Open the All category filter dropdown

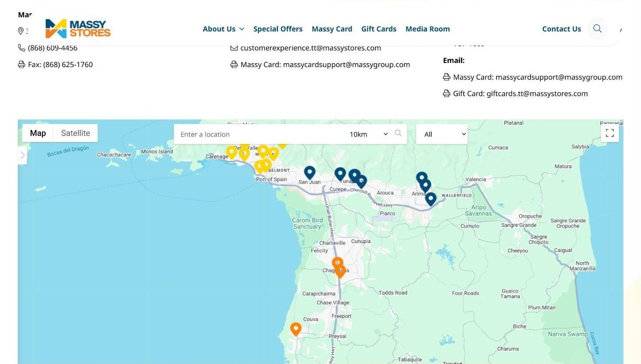442,134
